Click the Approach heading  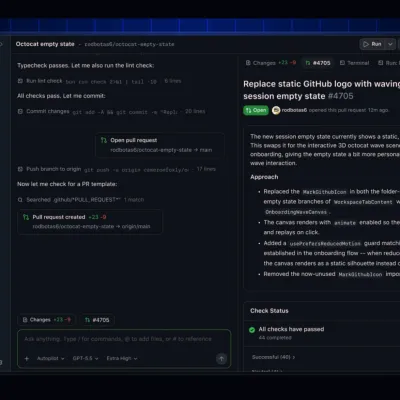click(264, 177)
